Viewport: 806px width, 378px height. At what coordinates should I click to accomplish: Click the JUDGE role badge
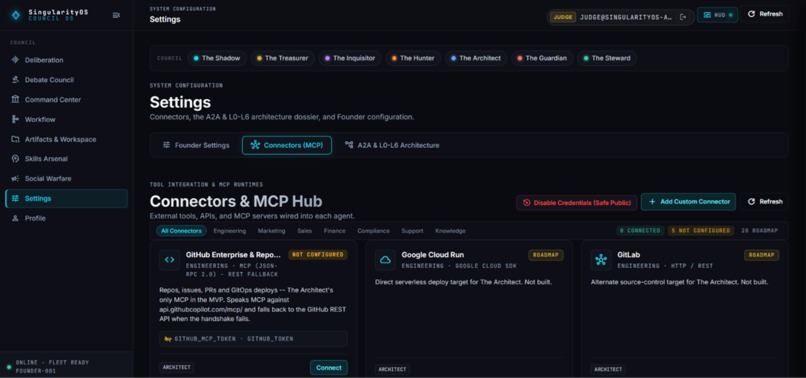click(563, 17)
